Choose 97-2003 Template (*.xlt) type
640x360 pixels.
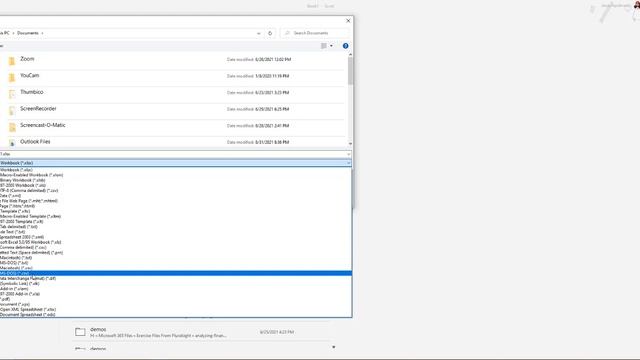[x=176, y=222]
